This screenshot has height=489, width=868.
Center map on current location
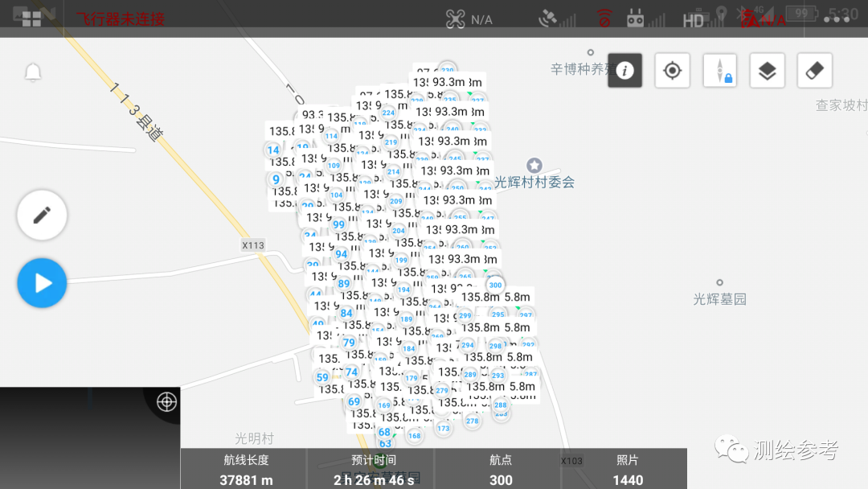(672, 70)
